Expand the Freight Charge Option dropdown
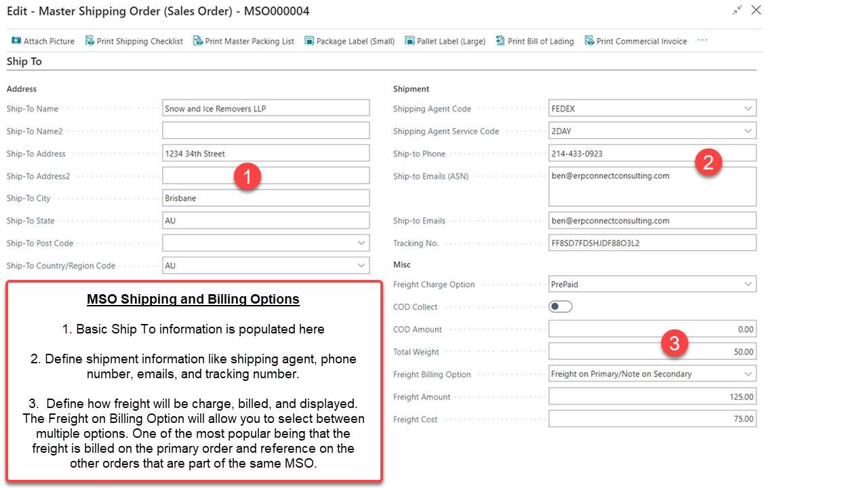The image size is (868, 488). (748, 285)
